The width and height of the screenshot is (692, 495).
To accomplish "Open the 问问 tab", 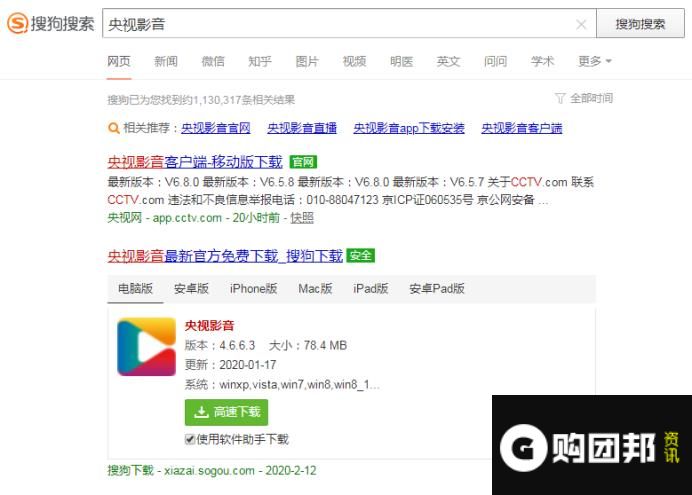I will 495,61.
